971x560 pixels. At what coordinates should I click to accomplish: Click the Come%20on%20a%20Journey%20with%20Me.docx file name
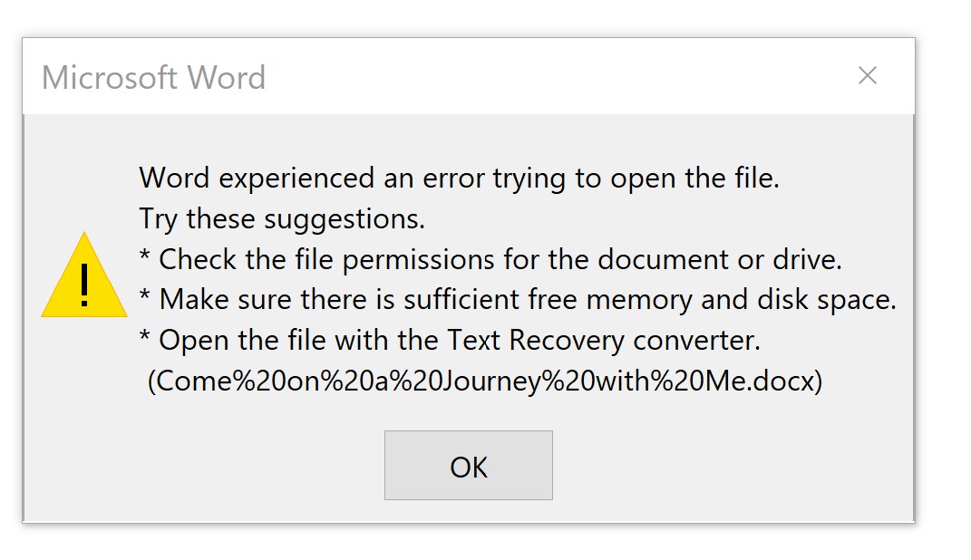click(x=485, y=381)
